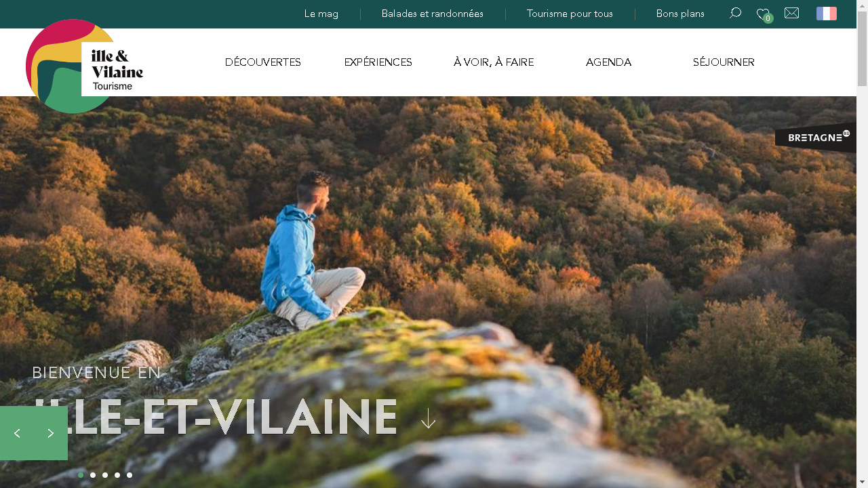Expand the Découvertes menu

point(263,62)
